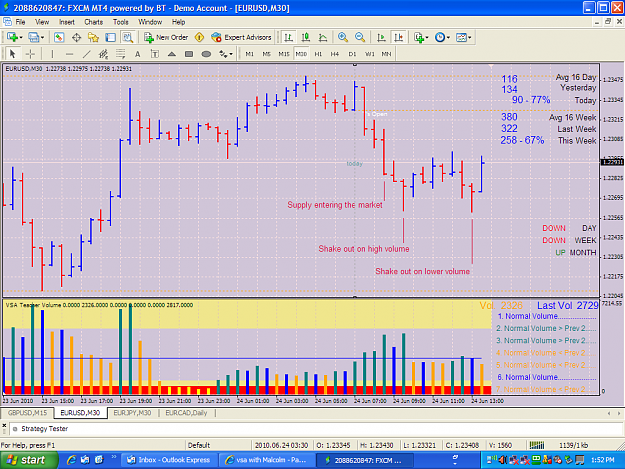
Task: Select the 'Shake out on lower volume' label
Action: click(x=423, y=271)
